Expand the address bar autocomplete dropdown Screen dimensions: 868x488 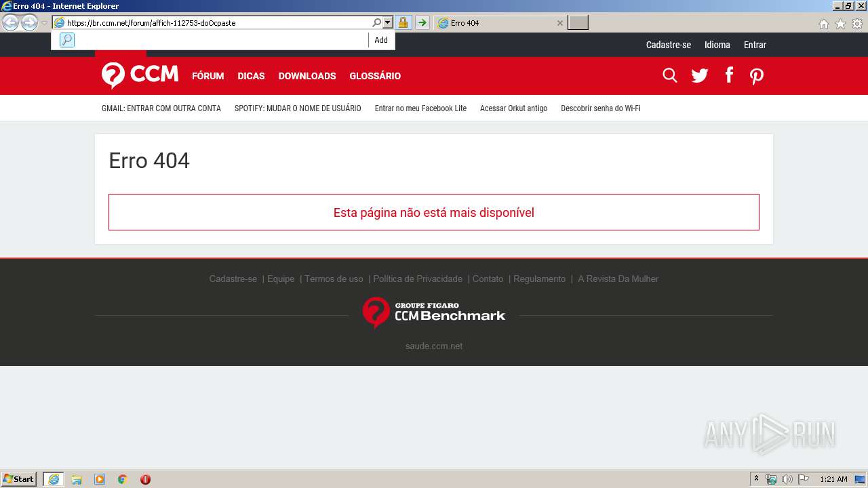[x=388, y=23]
